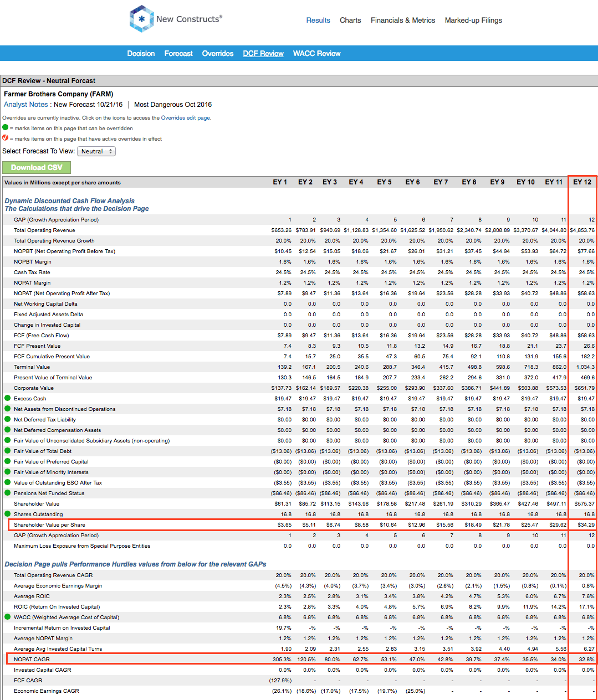Click the green legend dot for overridable items

tap(6, 128)
